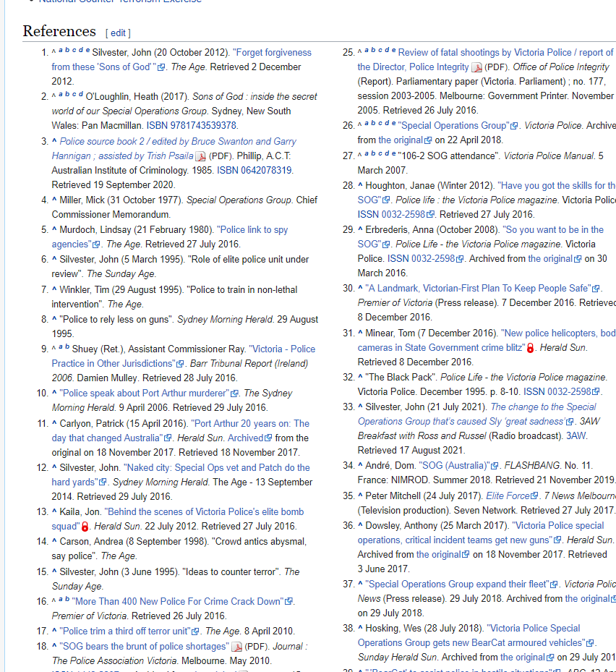Open ISBN 9781743539378 link

coord(191,126)
